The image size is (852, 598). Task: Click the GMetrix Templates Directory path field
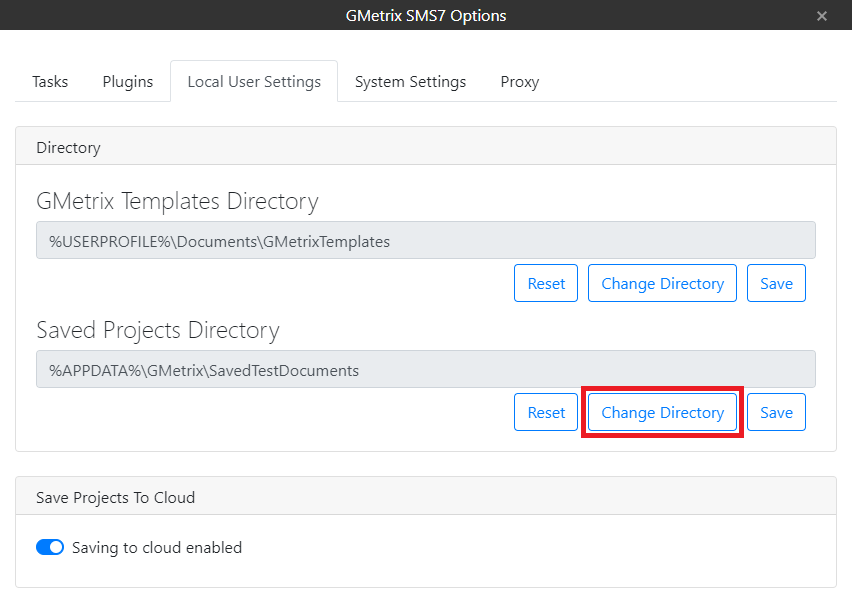pyautogui.click(x=425, y=240)
